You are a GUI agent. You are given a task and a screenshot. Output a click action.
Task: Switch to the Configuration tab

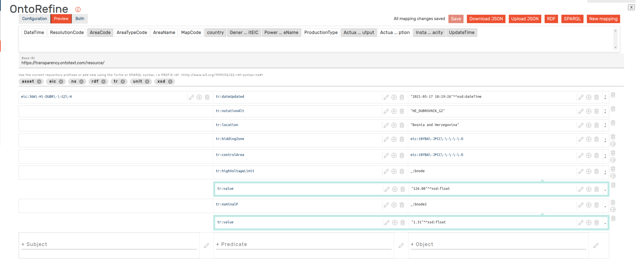[35, 19]
